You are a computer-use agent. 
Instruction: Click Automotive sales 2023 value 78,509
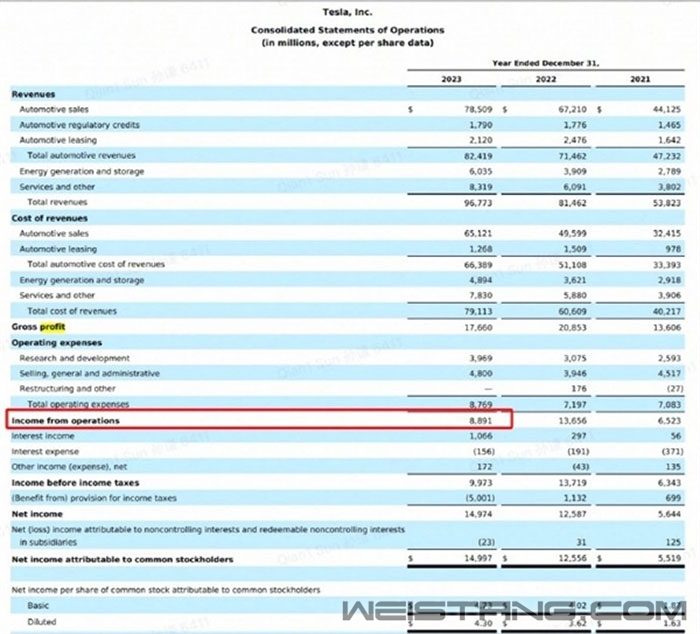pos(478,109)
